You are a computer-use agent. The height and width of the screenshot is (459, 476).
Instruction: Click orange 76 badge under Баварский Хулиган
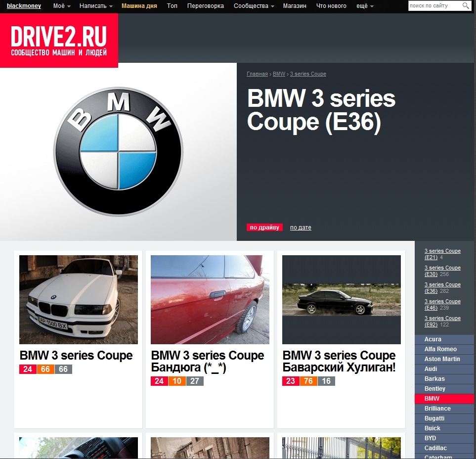(308, 381)
